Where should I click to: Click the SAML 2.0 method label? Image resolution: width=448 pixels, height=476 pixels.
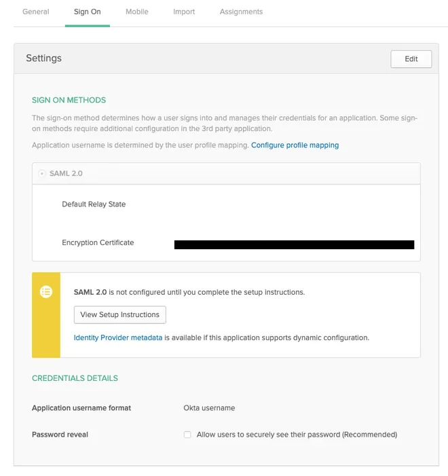(x=66, y=173)
